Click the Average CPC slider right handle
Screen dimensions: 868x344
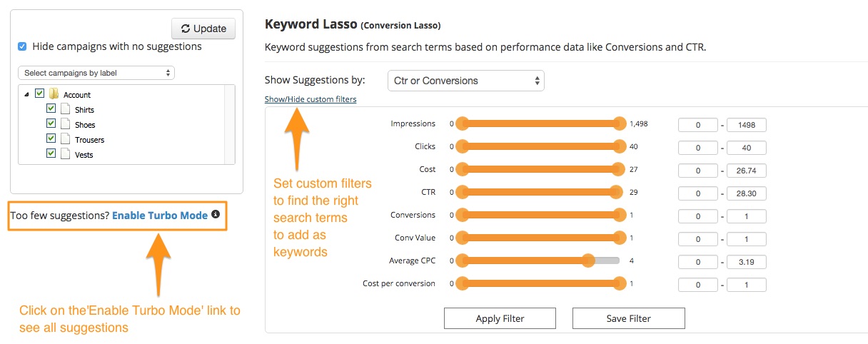pos(588,261)
